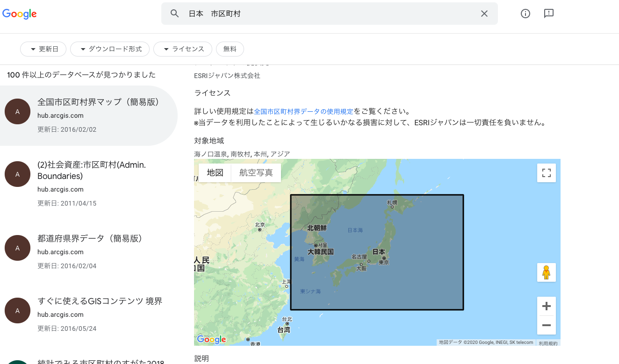Select result 都道府県界データ（簡易版）
The width and height of the screenshot is (619, 364).
(89, 251)
